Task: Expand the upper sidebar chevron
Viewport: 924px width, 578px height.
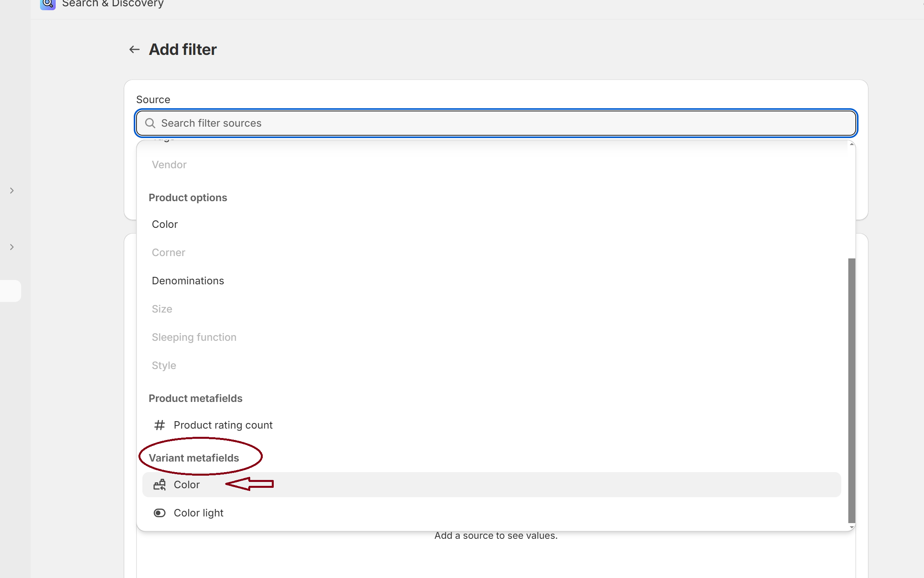Action: (x=11, y=190)
